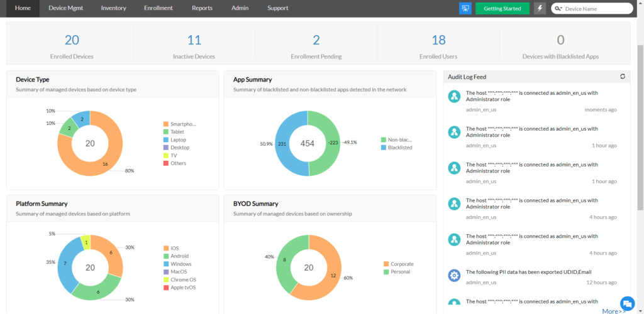Refresh the Audit Log Feed

coord(623,77)
